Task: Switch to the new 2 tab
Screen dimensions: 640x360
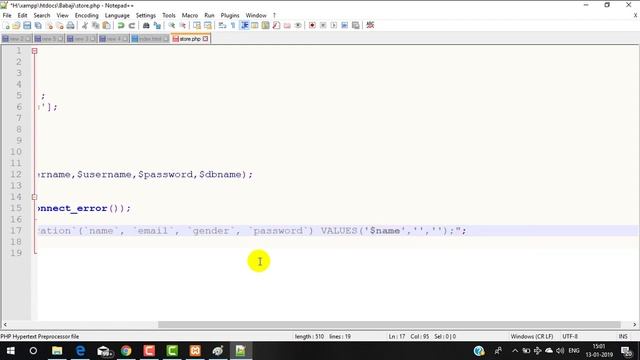Action: pyautogui.click(x=16, y=39)
